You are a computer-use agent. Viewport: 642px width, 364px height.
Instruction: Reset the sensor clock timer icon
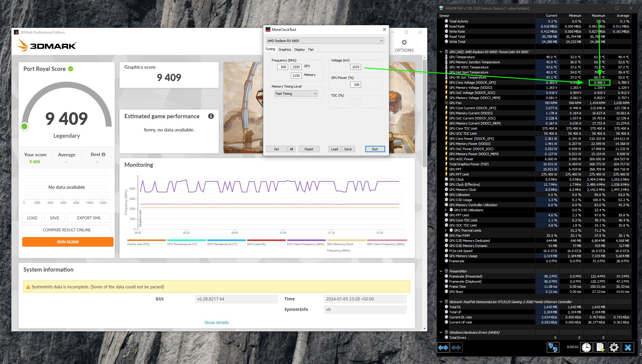tap(586, 347)
